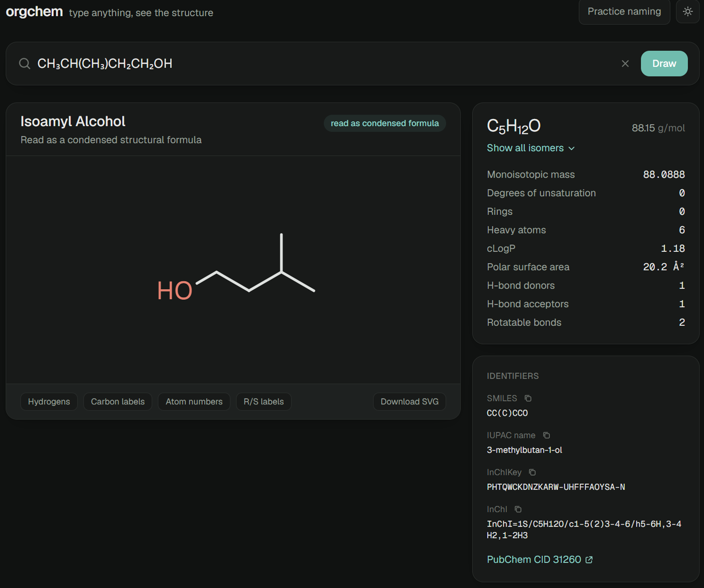Click the cLogP value 1.18
This screenshot has width=704, height=588.
click(x=673, y=248)
